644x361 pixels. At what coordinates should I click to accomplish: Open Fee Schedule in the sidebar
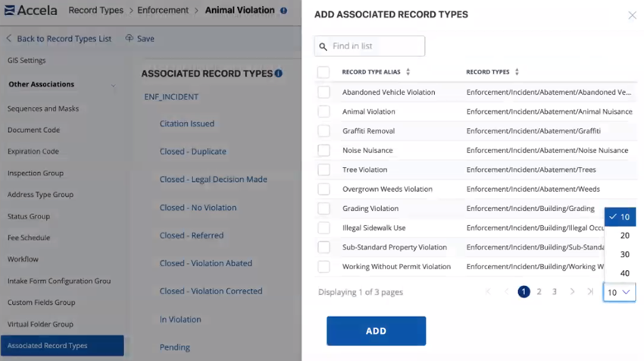click(x=29, y=237)
